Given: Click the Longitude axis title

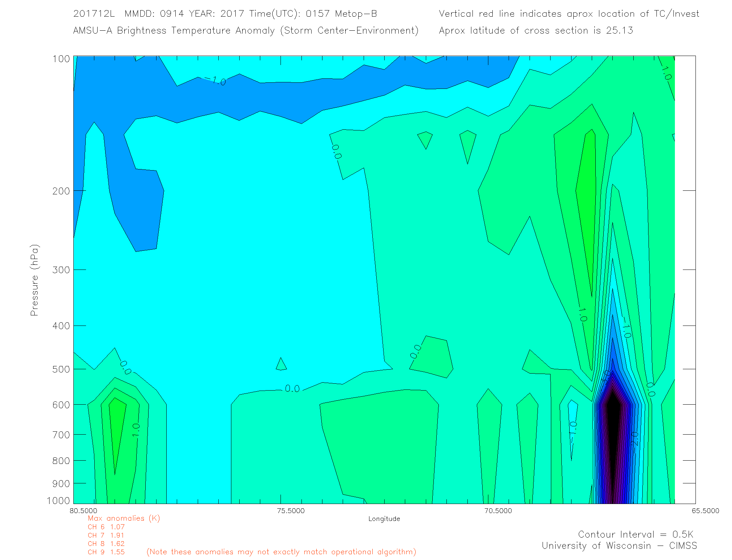Looking at the screenshot, I should click(384, 519).
